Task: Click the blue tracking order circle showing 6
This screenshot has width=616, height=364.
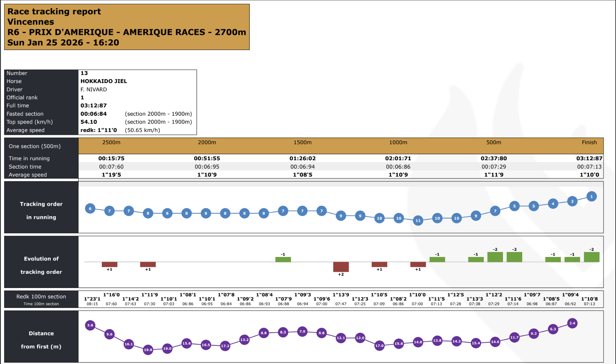Action: coord(90,208)
